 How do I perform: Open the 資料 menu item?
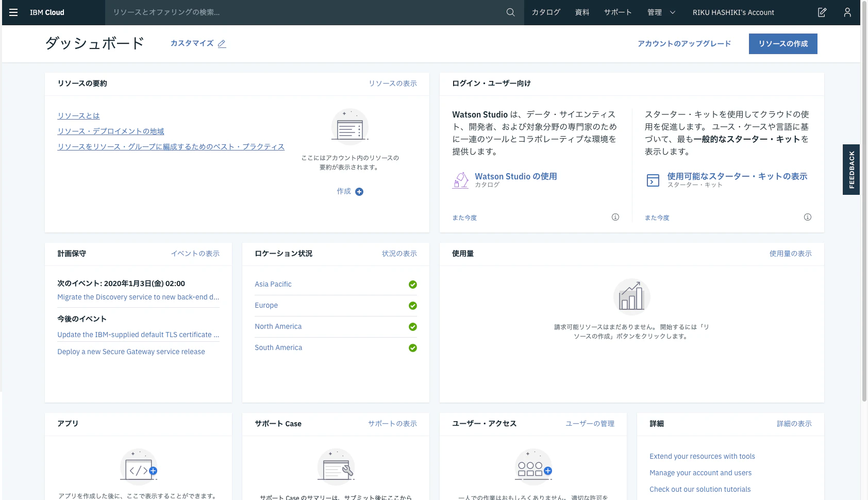point(582,12)
